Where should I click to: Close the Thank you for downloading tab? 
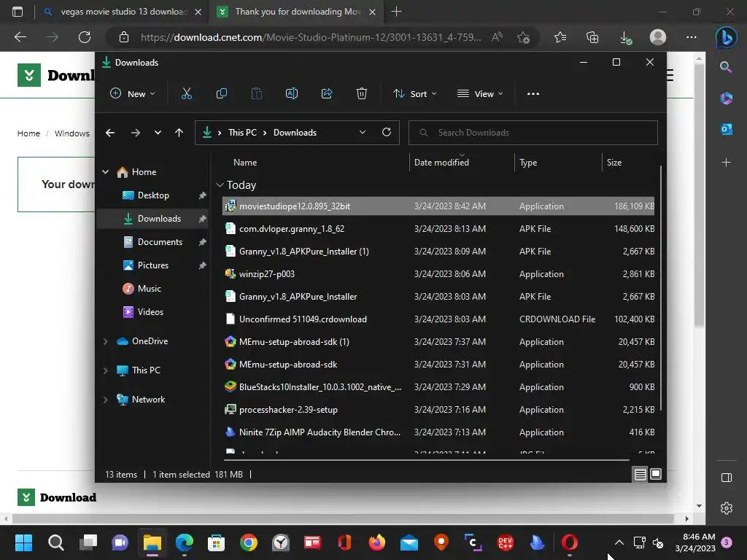point(373,12)
